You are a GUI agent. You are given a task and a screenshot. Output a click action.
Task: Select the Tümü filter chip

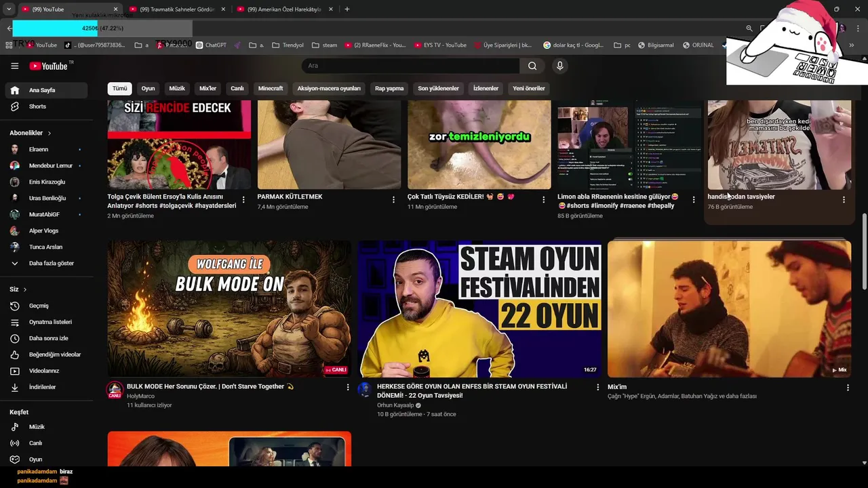pos(120,89)
